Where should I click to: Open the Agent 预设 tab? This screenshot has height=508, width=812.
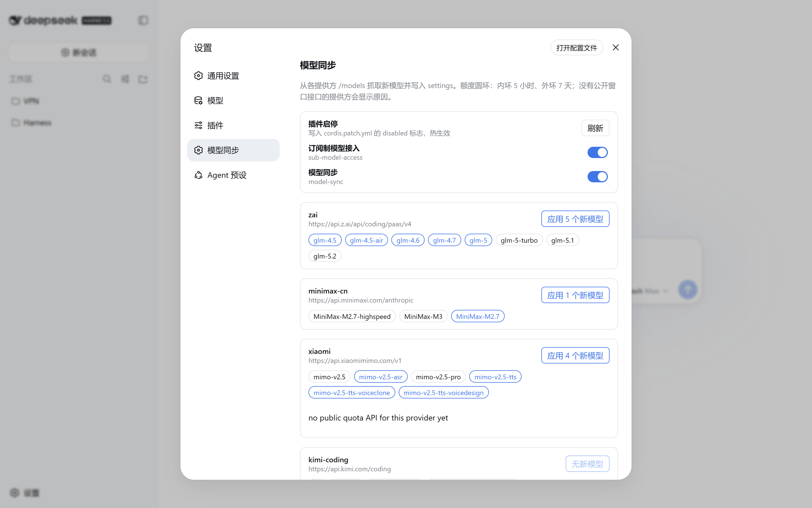[233, 175]
